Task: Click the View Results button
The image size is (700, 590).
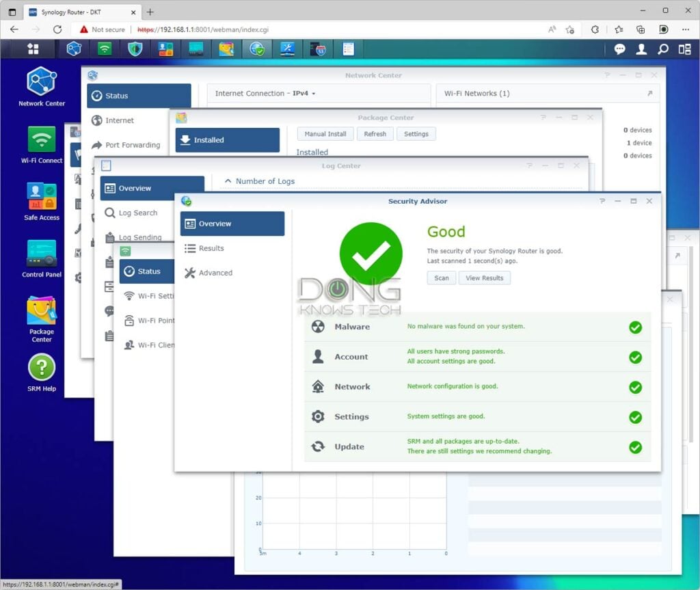Action: 485,278
